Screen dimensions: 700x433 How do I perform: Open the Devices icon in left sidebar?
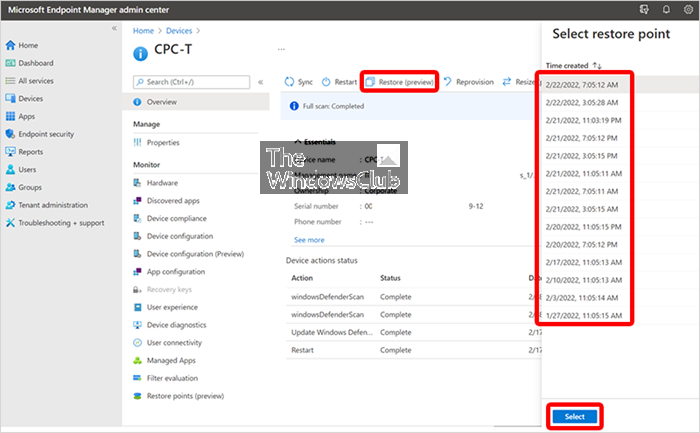point(10,99)
